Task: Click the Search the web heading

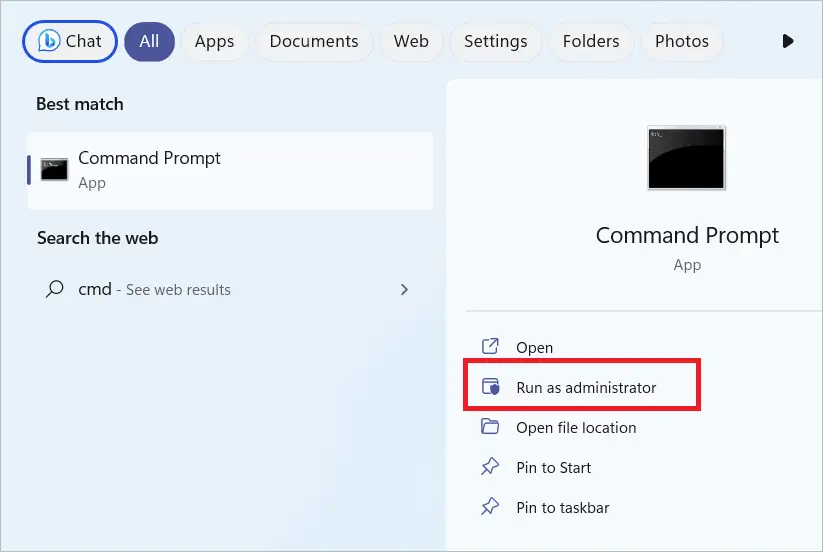Action: (x=98, y=238)
